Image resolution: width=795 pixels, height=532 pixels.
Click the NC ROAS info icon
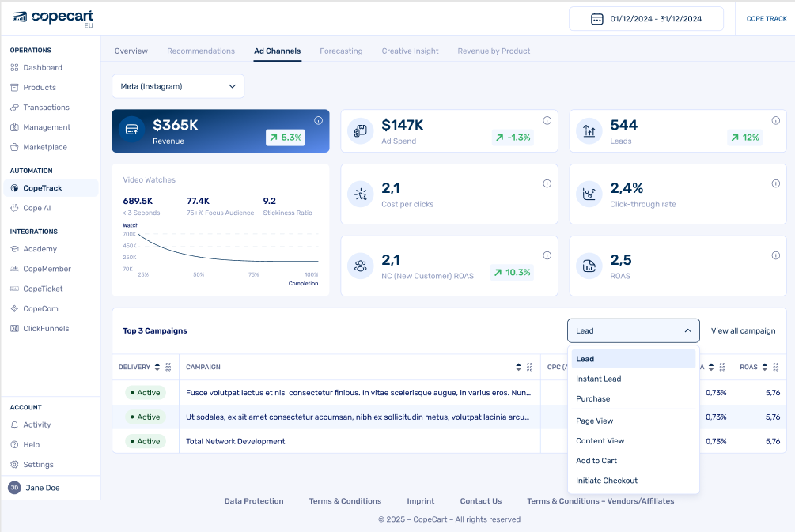coord(547,255)
